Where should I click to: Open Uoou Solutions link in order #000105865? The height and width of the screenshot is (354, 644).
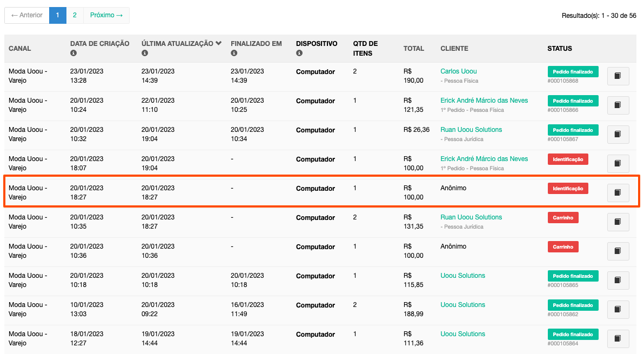[462, 275]
